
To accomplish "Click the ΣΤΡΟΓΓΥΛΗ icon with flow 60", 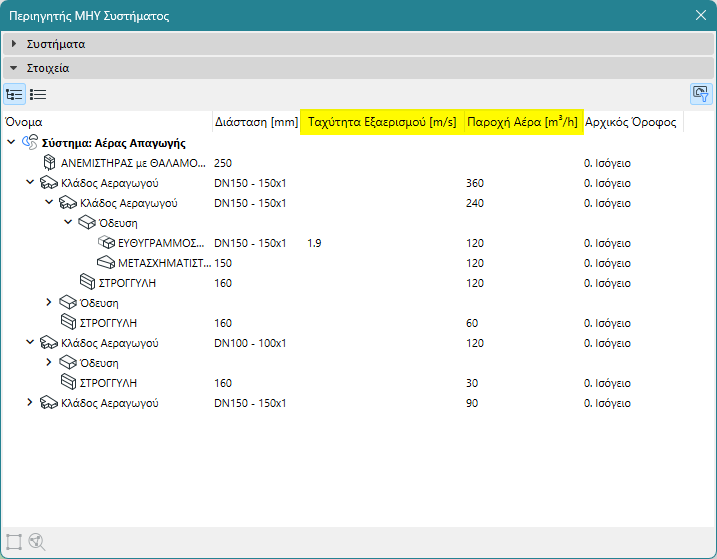I will pos(68,322).
